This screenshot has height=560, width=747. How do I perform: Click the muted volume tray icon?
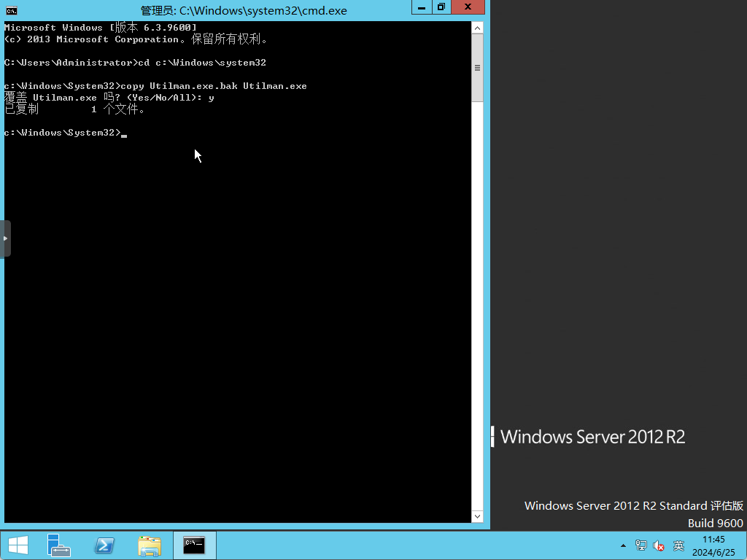click(659, 545)
